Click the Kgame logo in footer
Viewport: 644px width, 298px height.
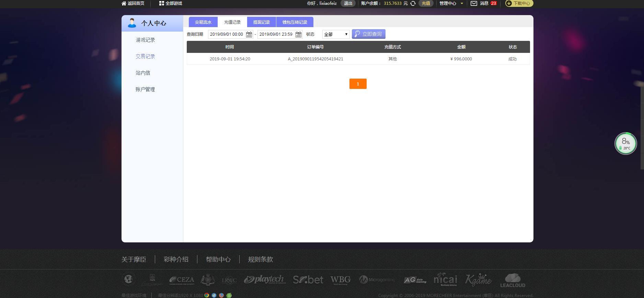coord(479,280)
